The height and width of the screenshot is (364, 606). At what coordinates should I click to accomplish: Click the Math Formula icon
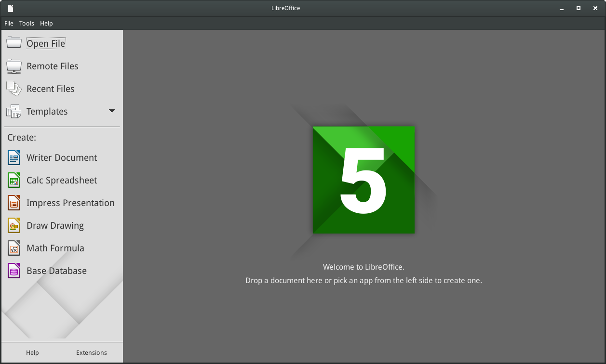[14, 248]
